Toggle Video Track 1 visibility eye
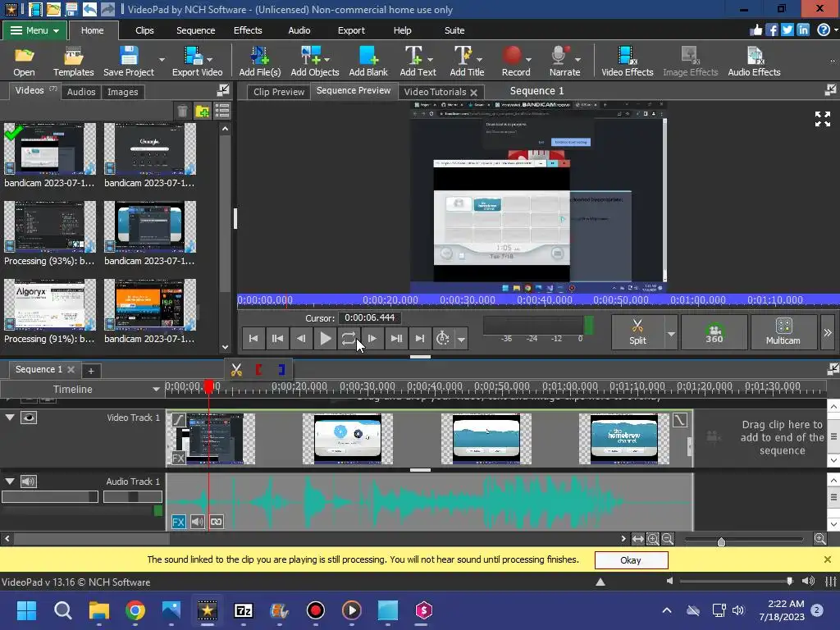 pyautogui.click(x=29, y=418)
